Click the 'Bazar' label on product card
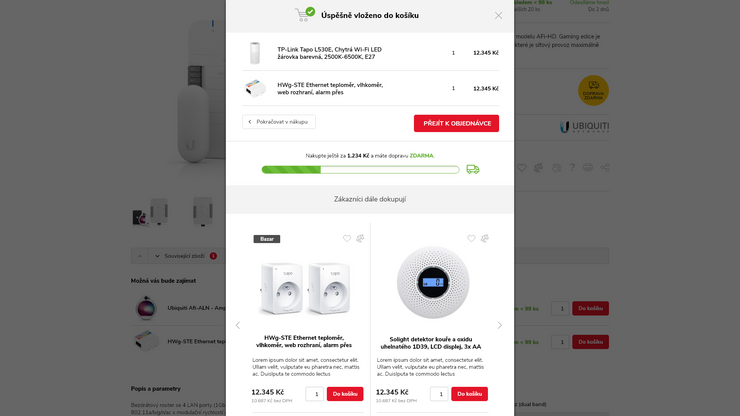740x416 pixels. click(x=267, y=239)
